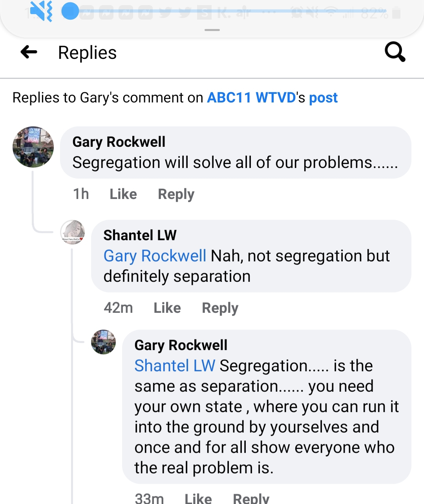
Task: Tap Shantel LW's profile picture
Action: coord(73,232)
